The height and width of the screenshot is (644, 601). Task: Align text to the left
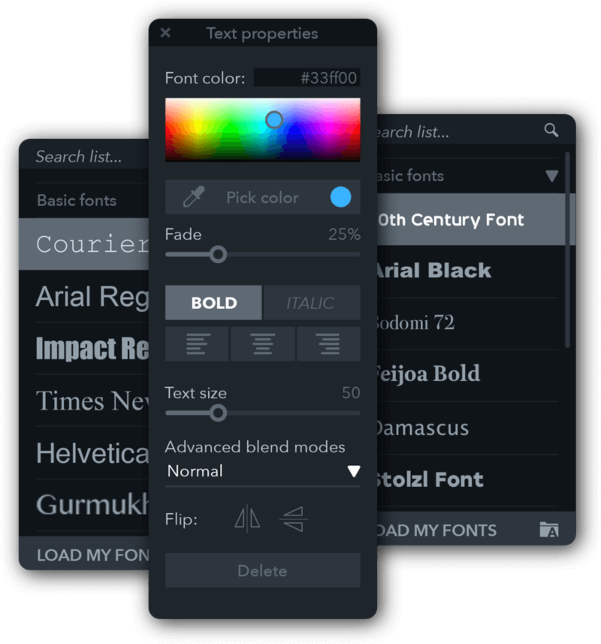[197, 344]
